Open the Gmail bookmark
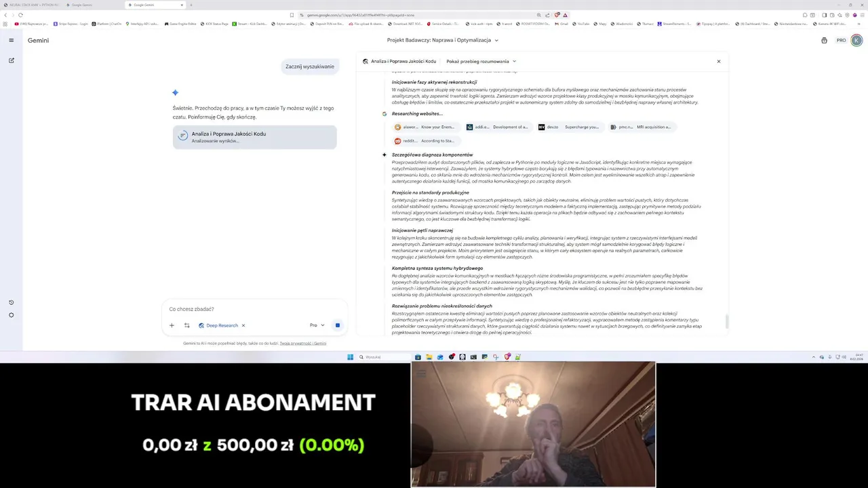 [x=561, y=24]
